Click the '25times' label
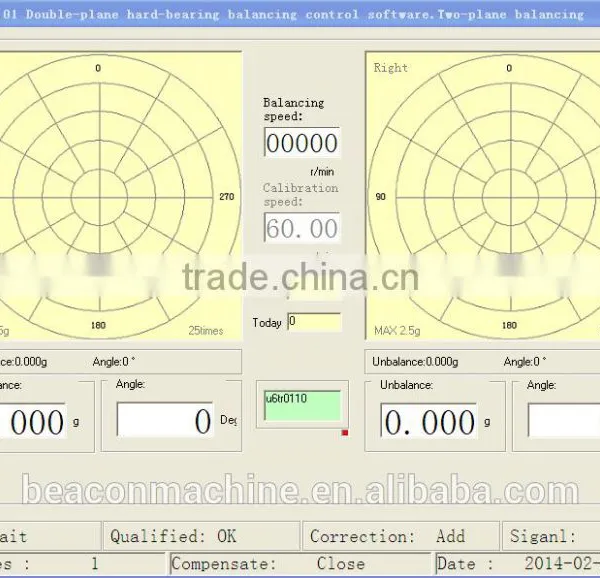Image resolution: width=600 pixels, height=578 pixels. [206, 331]
